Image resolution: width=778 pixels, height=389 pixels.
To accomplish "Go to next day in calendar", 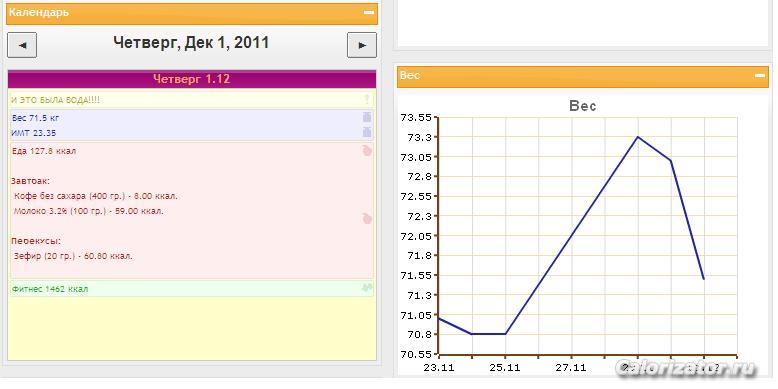I will (x=362, y=45).
